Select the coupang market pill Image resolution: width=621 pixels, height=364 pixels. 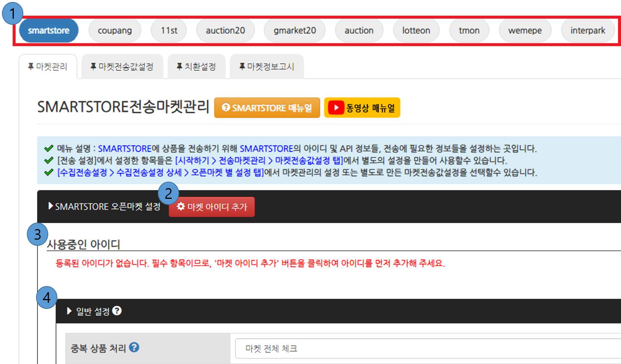coord(115,31)
